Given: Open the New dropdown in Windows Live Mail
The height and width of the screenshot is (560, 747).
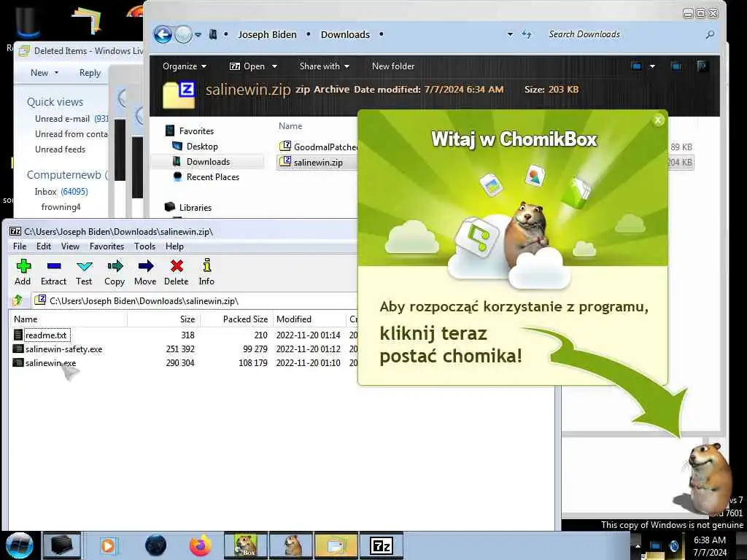Looking at the screenshot, I should [x=44, y=72].
